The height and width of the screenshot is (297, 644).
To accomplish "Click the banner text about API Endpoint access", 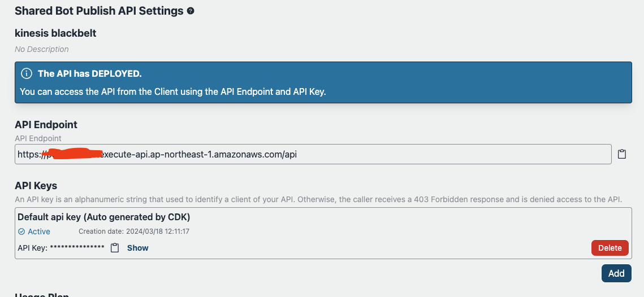I will [172, 91].
